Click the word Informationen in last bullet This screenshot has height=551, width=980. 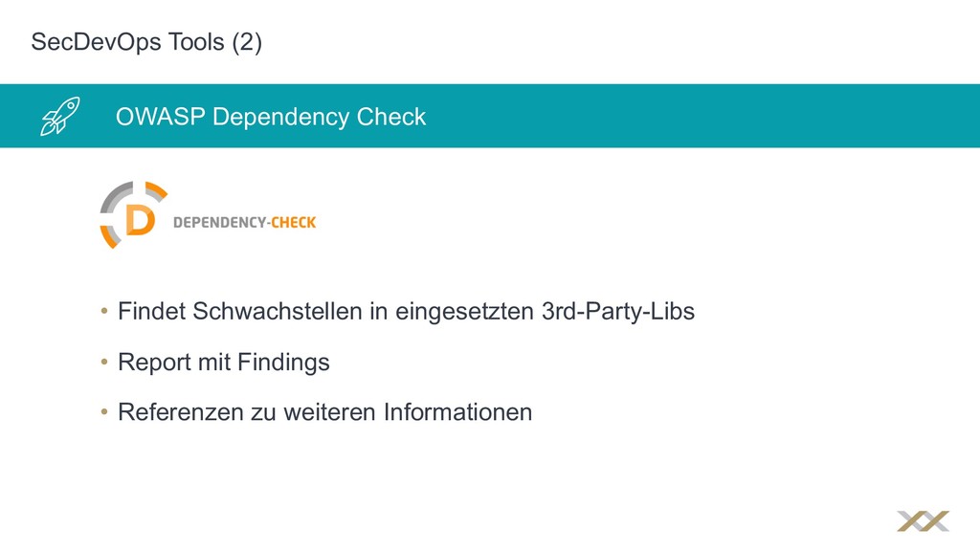coord(457,412)
